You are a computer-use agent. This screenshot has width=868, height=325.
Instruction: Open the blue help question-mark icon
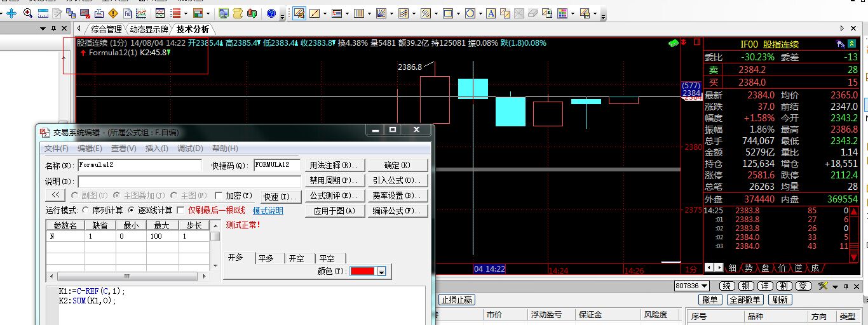(271, 13)
